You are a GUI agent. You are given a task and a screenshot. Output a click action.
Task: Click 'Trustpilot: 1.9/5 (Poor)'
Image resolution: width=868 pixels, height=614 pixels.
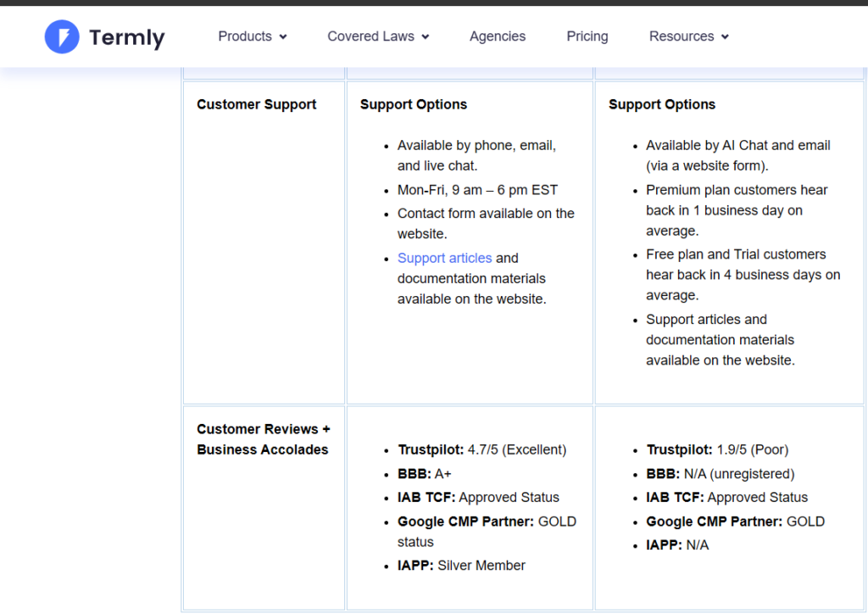tap(717, 449)
